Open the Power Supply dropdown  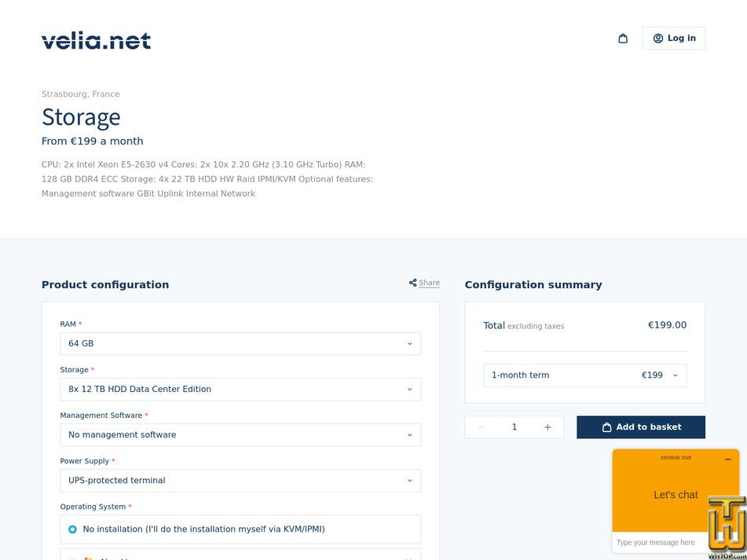click(x=240, y=481)
